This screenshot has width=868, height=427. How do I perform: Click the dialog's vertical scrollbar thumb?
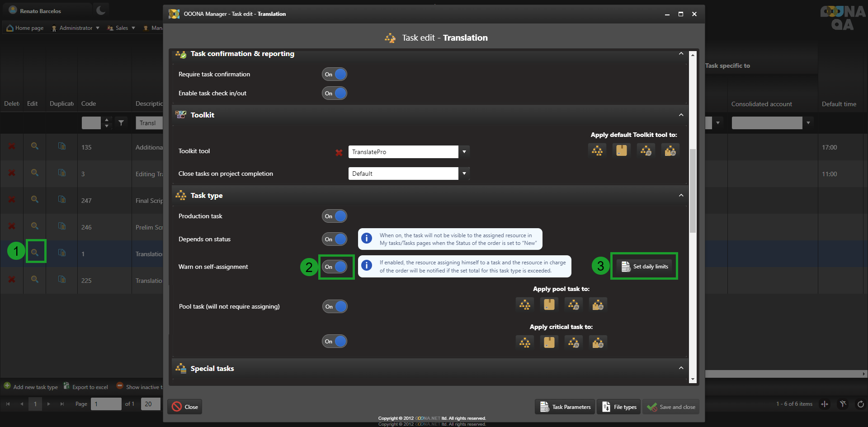pyautogui.click(x=693, y=190)
